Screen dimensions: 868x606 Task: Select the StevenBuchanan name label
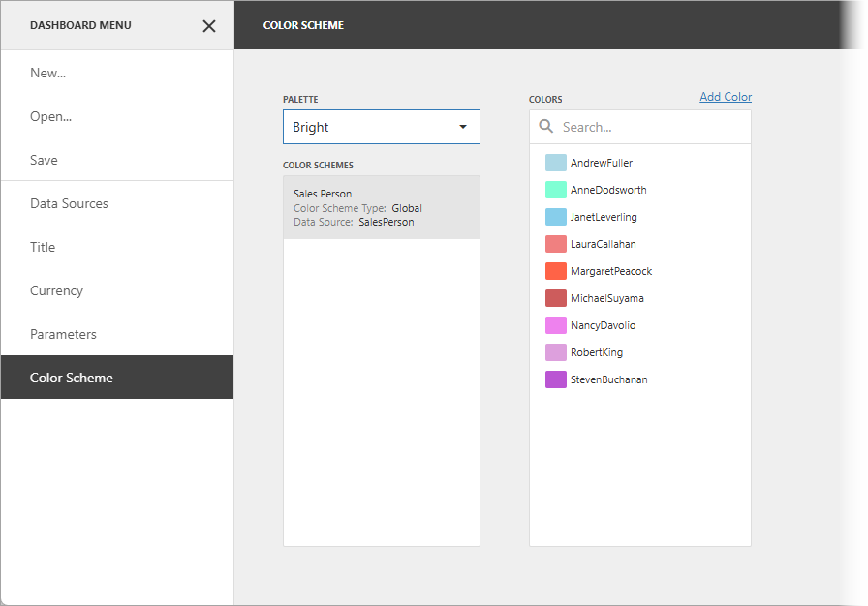point(609,379)
